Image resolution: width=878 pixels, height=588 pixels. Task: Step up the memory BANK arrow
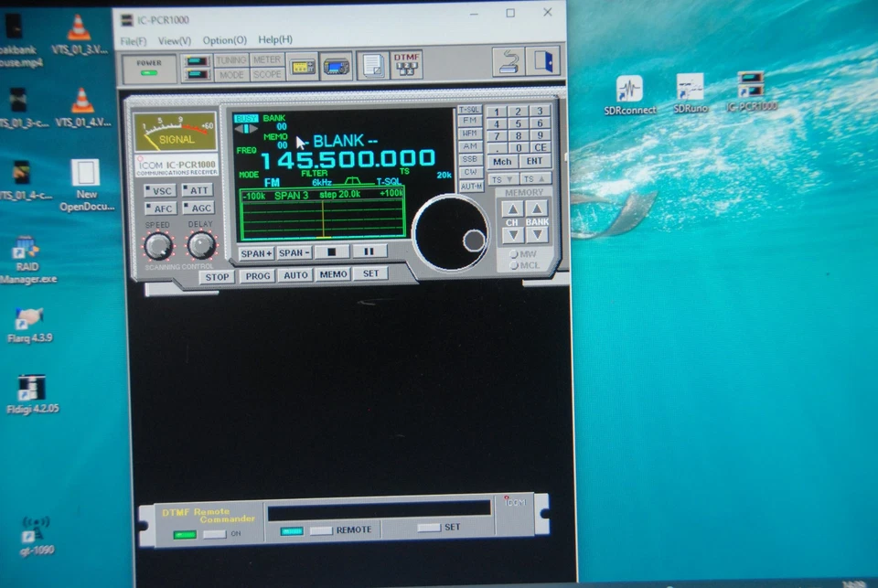536,208
